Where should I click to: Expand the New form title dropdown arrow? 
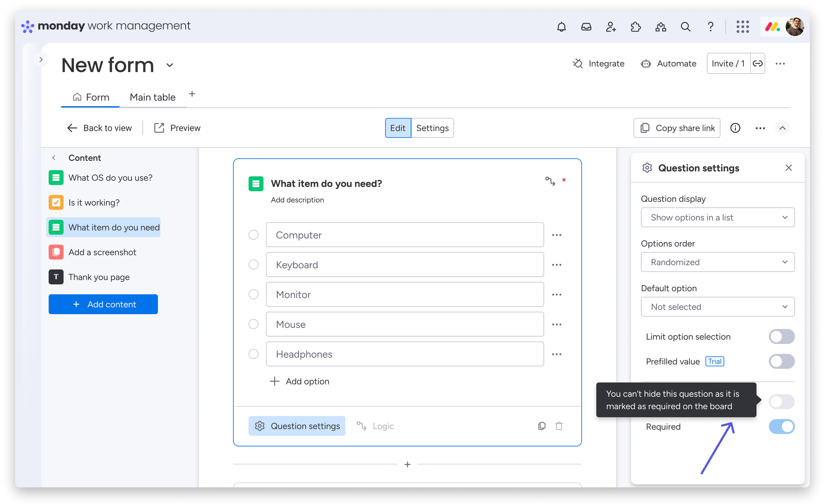pyautogui.click(x=170, y=65)
